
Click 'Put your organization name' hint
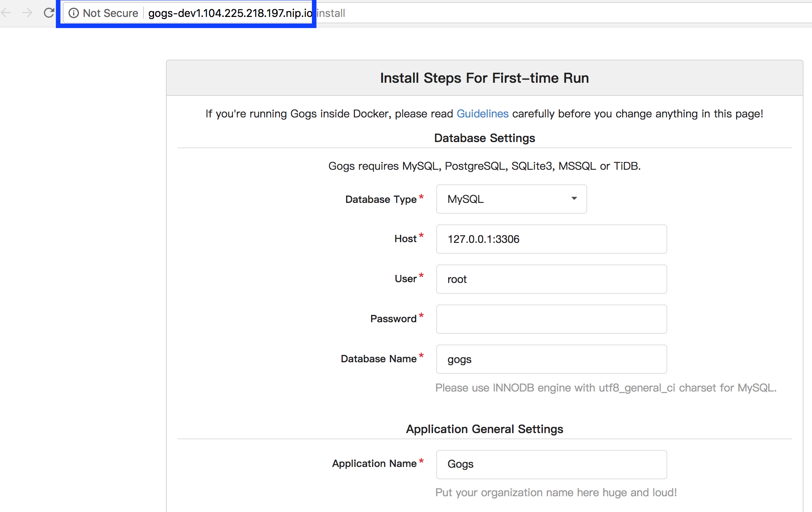[556, 492]
